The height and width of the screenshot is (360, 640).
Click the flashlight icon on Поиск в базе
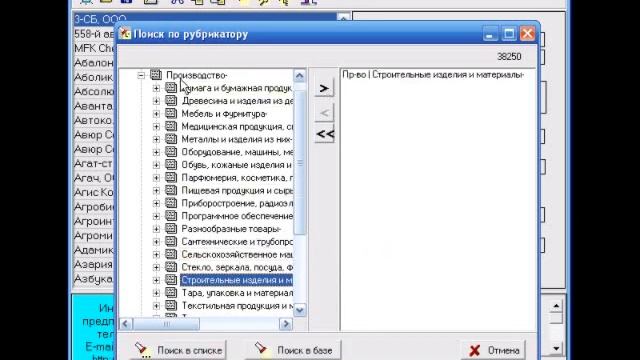261,349
